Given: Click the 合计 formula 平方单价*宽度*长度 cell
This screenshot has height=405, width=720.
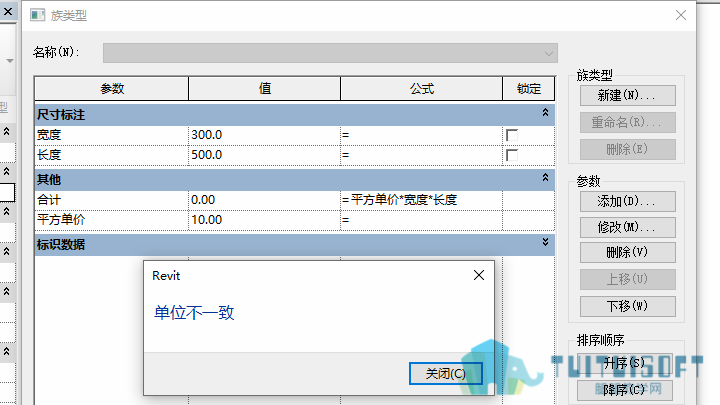Looking at the screenshot, I should point(422,200).
